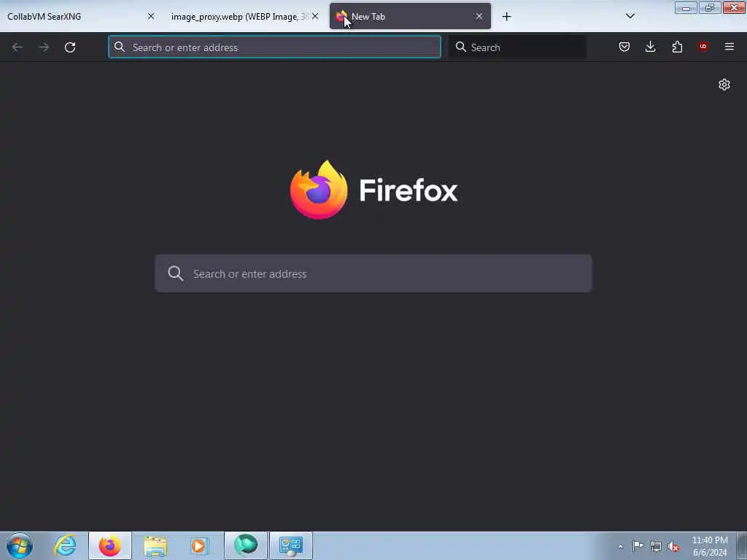Screen dimensions: 747x560
Task: Close the CollabVM SearXNG tab
Action: pos(151,16)
